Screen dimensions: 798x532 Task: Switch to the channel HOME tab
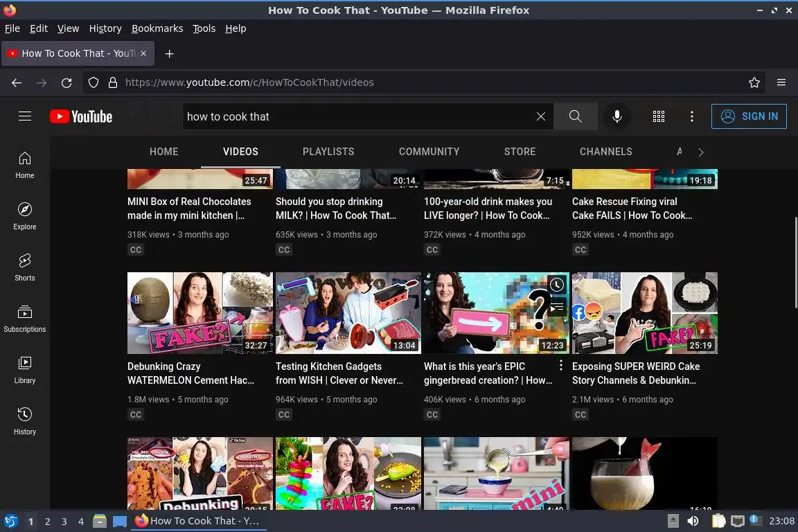coord(164,152)
